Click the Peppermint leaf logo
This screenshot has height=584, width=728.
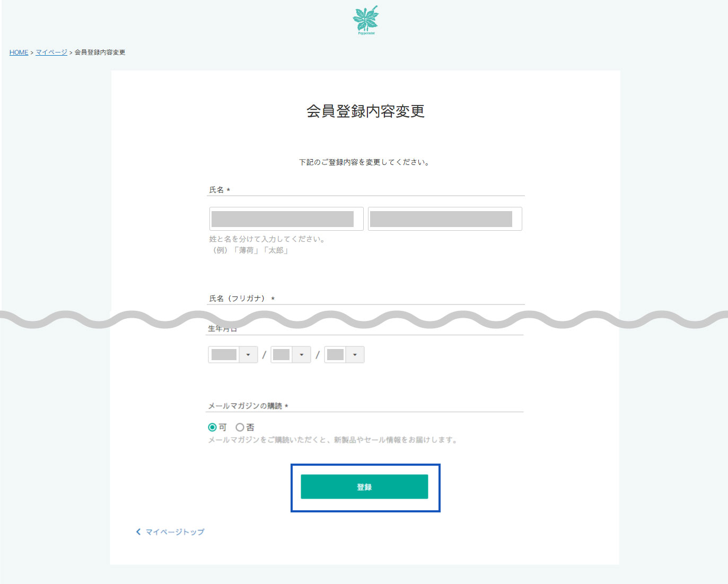(x=365, y=19)
